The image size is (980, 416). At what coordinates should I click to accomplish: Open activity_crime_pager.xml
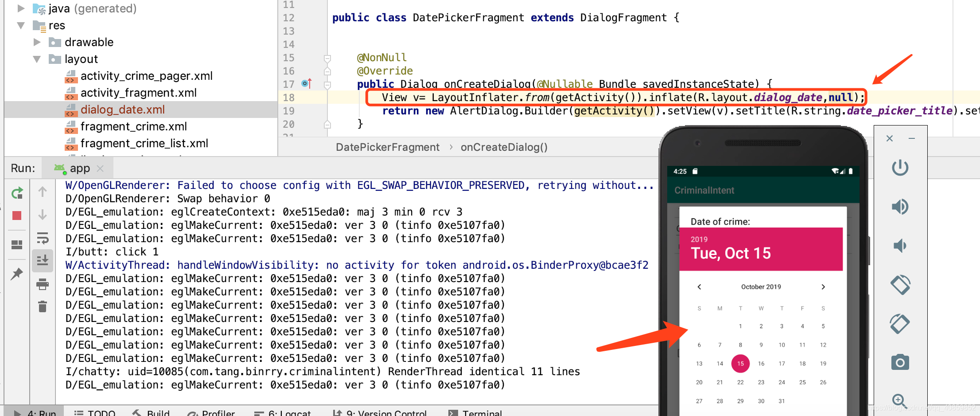146,76
